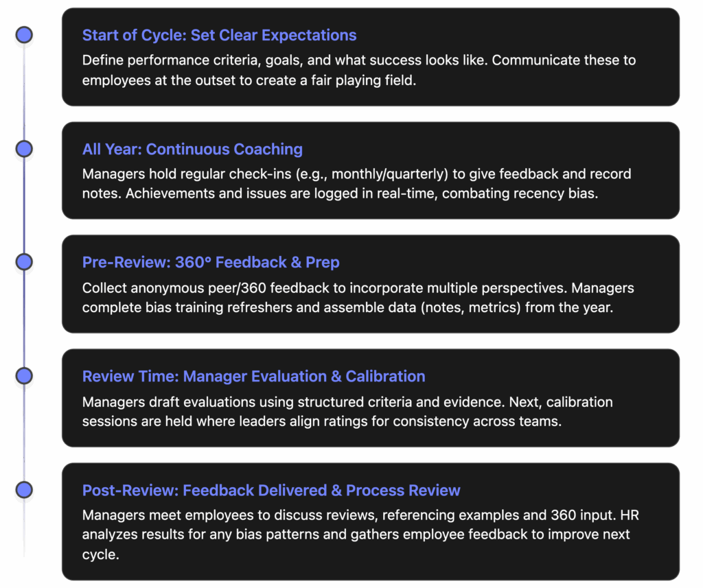Click timeline line between All Year and Pre-Review
This screenshot has height=588, width=703.
tap(25, 206)
